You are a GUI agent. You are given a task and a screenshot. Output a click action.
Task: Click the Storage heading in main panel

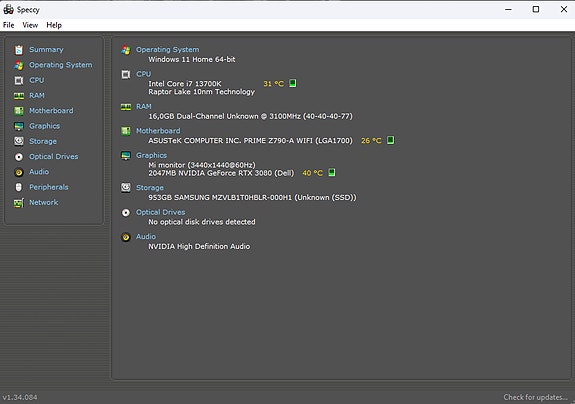click(x=150, y=188)
